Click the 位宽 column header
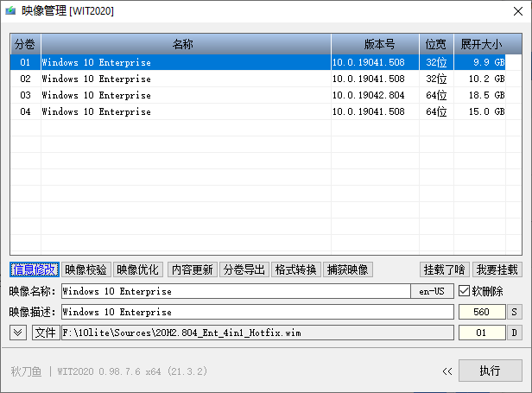This screenshot has width=532, height=393. point(437,44)
